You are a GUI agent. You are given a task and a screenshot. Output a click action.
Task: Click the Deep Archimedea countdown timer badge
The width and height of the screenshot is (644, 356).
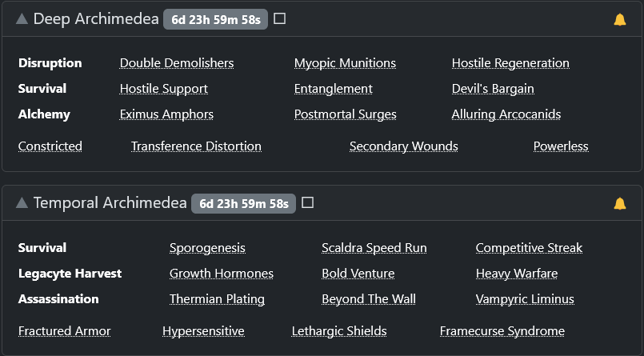tap(215, 19)
